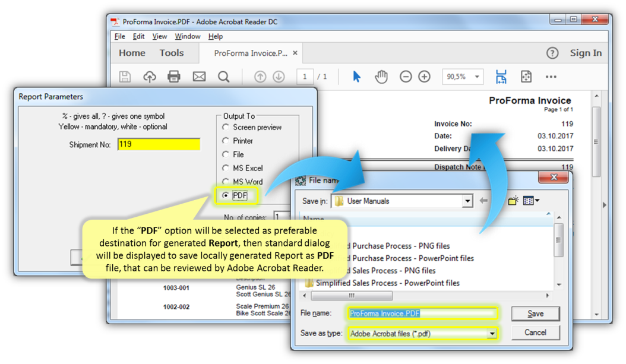Switch to the ProForma Invoice document tab

[250, 53]
